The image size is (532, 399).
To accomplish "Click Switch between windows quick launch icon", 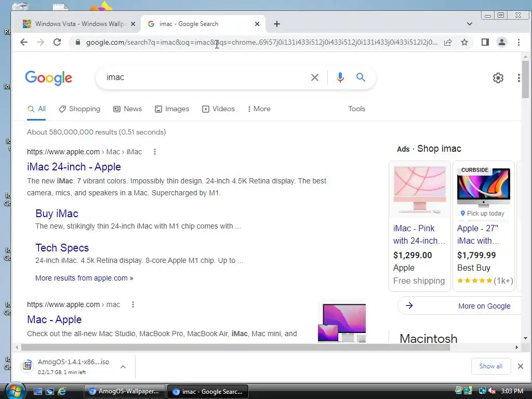I will coord(50,392).
